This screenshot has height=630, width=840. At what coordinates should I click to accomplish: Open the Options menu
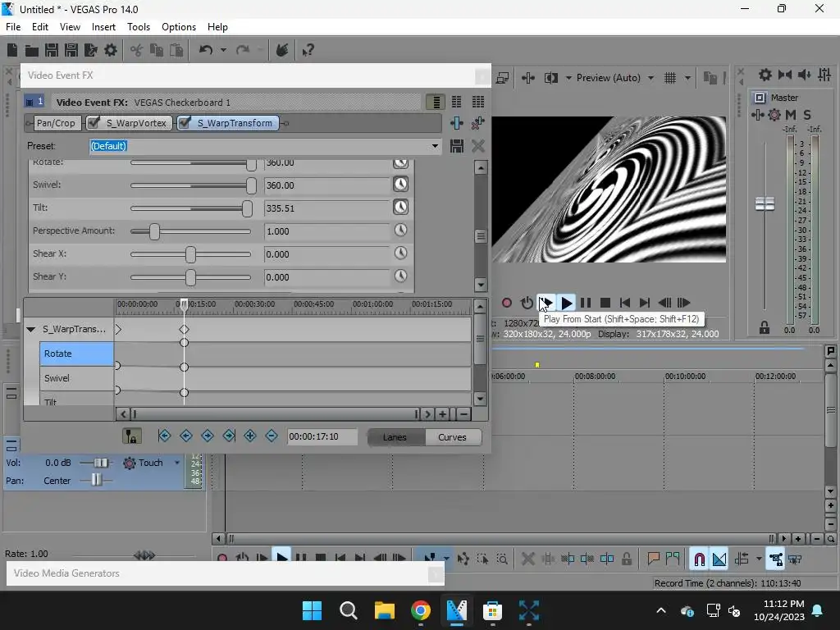click(178, 27)
